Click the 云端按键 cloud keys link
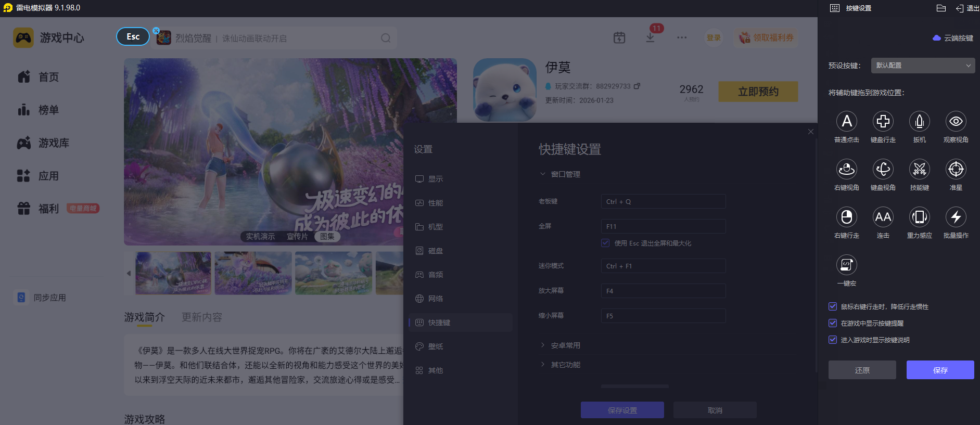The height and width of the screenshot is (425, 980). pyautogui.click(x=953, y=38)
